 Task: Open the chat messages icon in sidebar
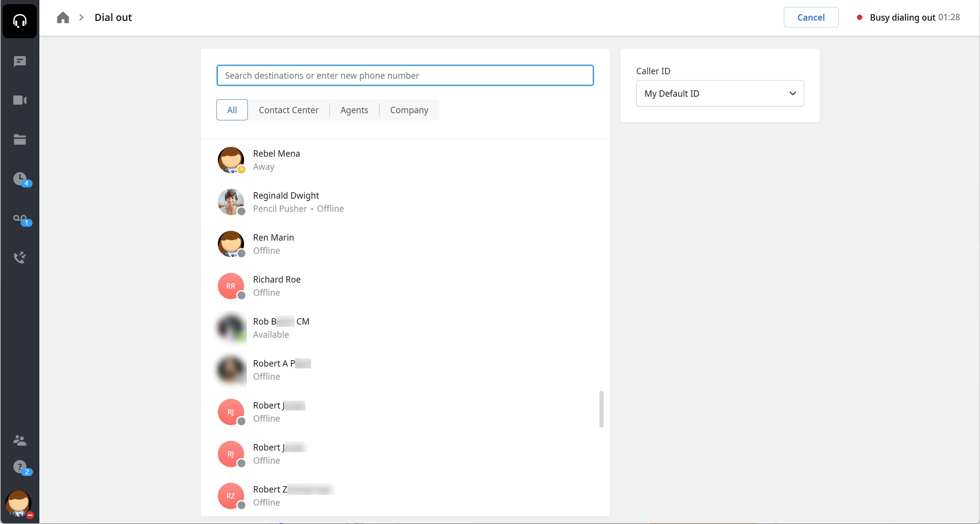click(20, 61)
